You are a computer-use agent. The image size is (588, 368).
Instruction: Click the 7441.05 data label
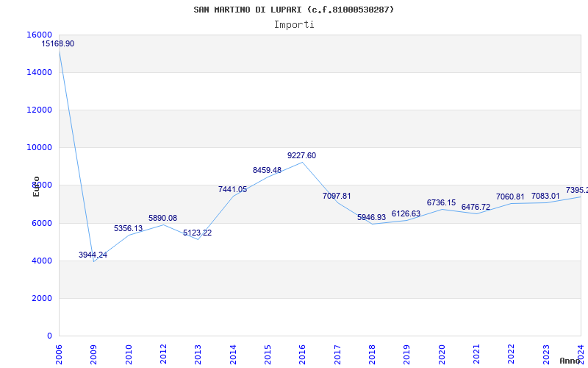point(232,190)
